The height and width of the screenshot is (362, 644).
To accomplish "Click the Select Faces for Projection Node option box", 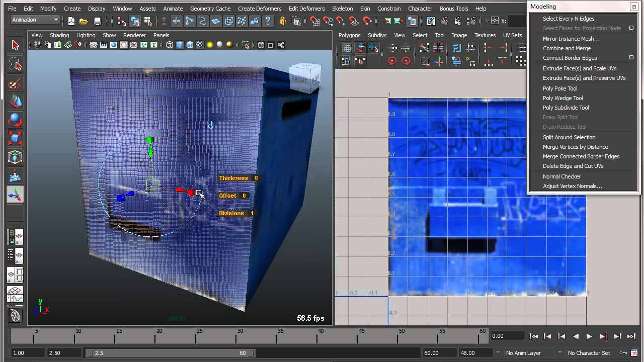I will coord(631,28).
